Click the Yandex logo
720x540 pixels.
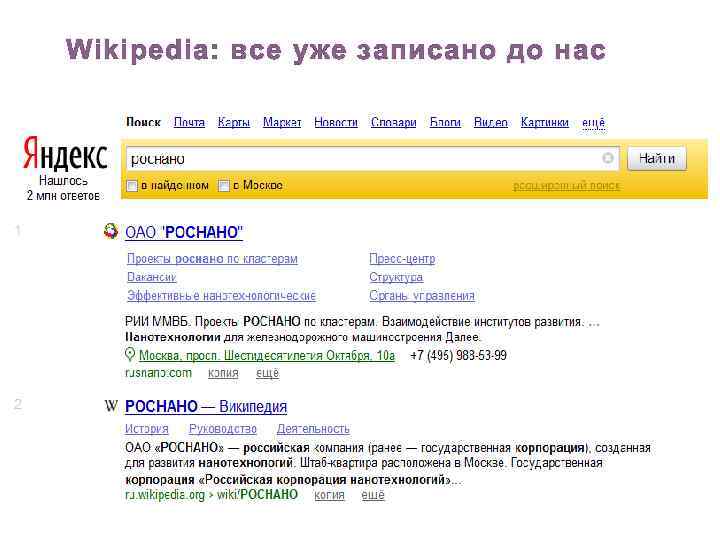click(x=65, y=154)
